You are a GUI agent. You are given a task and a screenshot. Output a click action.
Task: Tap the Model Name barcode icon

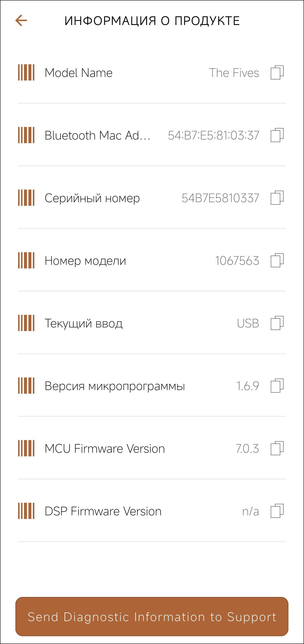point(26,73)
